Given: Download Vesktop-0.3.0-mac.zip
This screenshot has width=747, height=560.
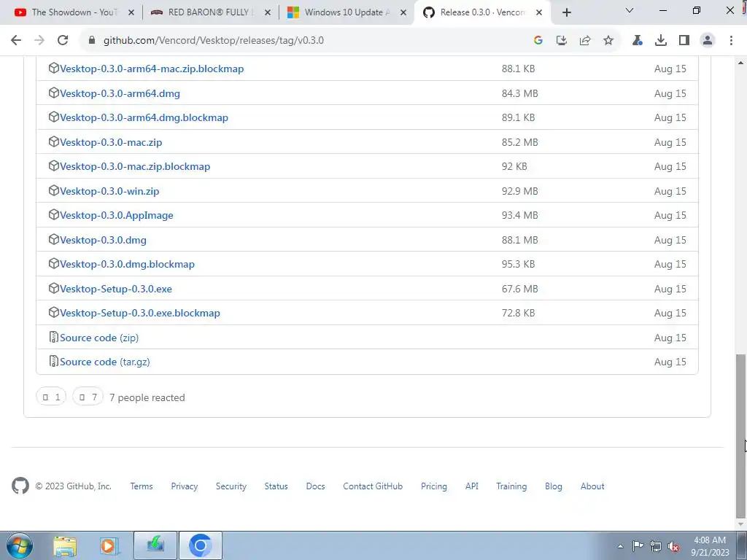Looking at the screenshot, I should tap(111, 142).
